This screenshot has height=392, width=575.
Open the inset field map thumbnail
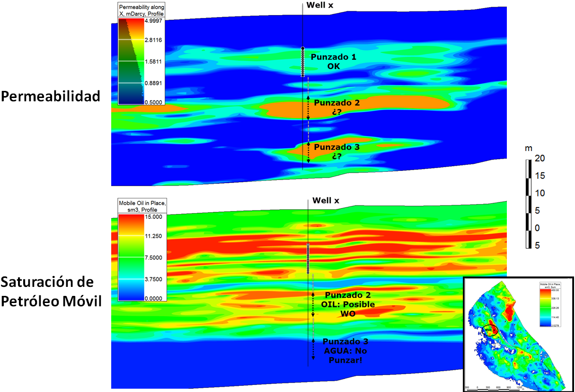pos(518,334)
